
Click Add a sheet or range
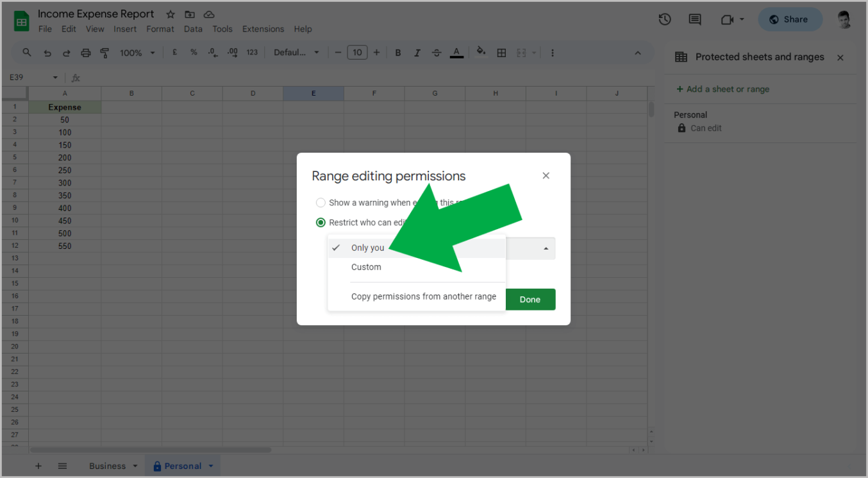pyautogui.click(x=723, y=89)
